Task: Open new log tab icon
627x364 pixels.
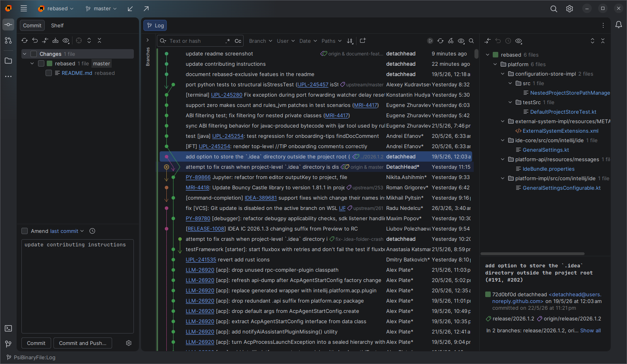Action: point(363,41)
